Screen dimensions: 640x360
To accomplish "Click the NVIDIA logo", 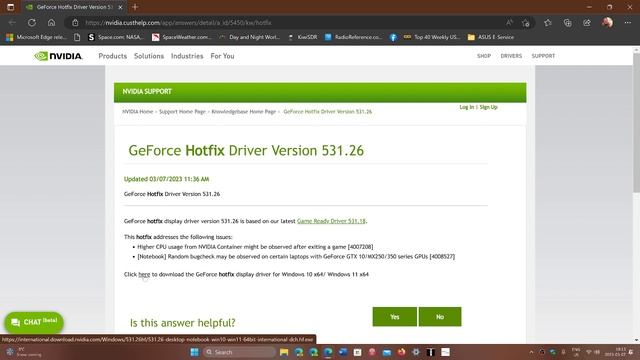I will 58,56.
